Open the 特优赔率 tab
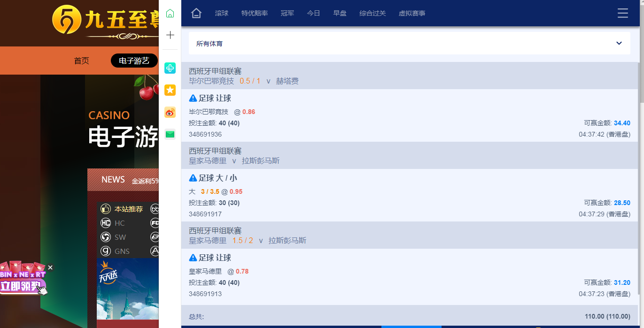The width and height of the screenshot is (644, 328). [255, 13]
